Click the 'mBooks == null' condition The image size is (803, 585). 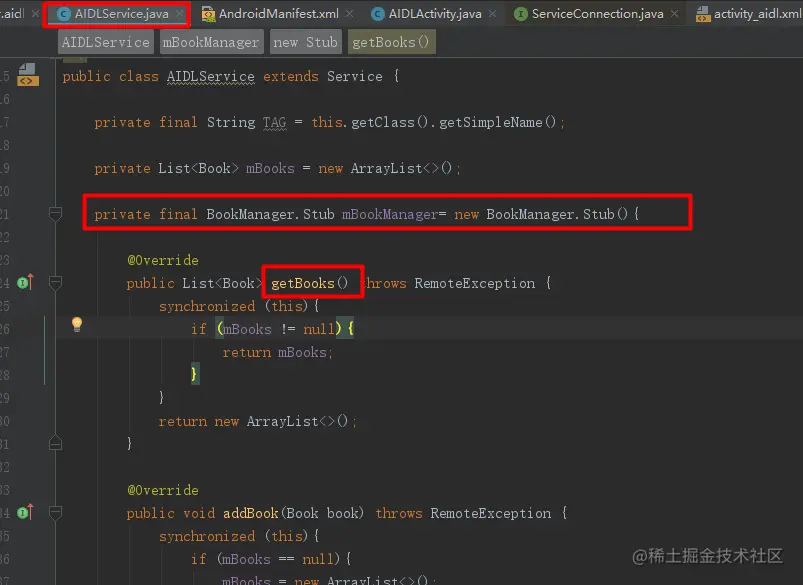tap(279, 559)
